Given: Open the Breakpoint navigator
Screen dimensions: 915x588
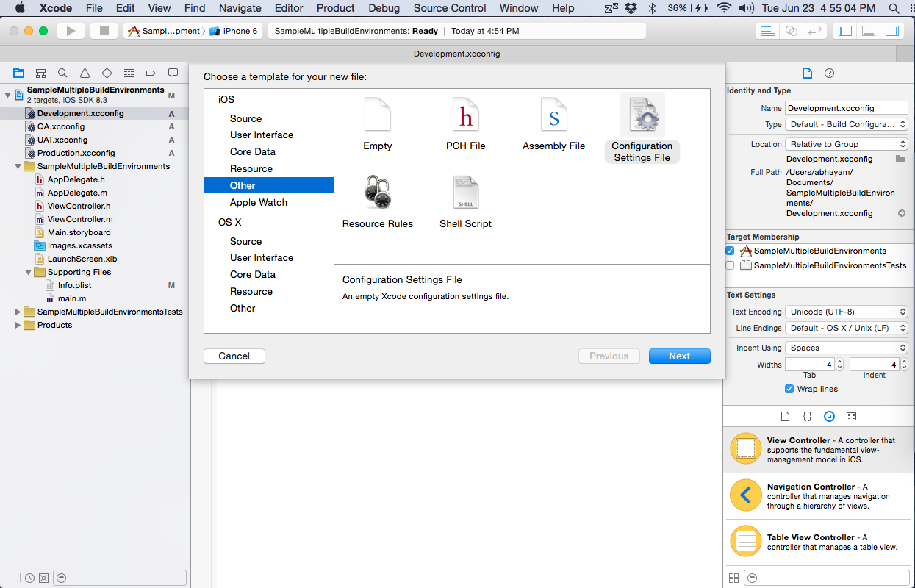Looking at the screenshot, I should pyautogui.click(x=151, y=73).
